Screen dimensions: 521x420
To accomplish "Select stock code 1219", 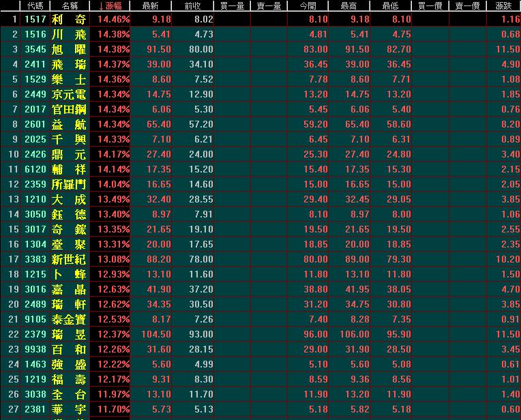I will pos(35,379).
